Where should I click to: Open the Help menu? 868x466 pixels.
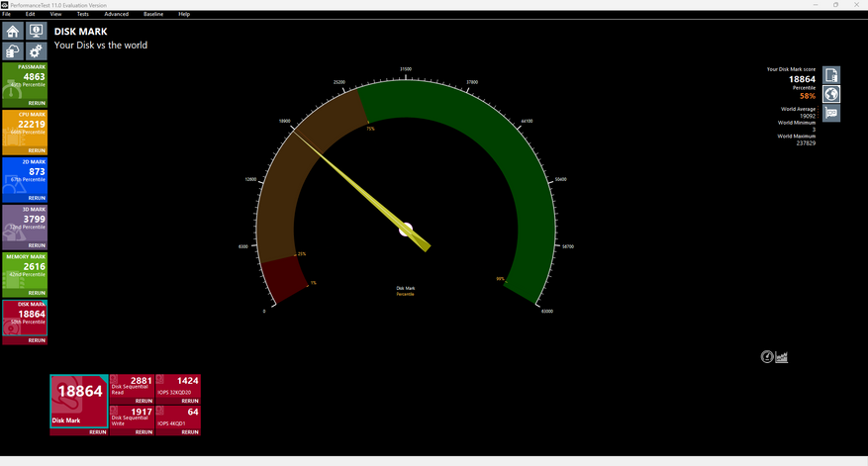tap(184, 15)
